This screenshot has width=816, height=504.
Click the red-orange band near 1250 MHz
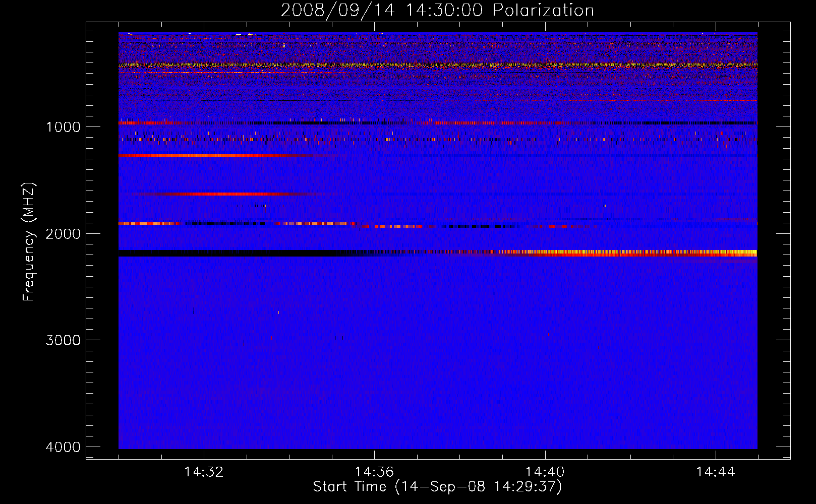(202, 156)
